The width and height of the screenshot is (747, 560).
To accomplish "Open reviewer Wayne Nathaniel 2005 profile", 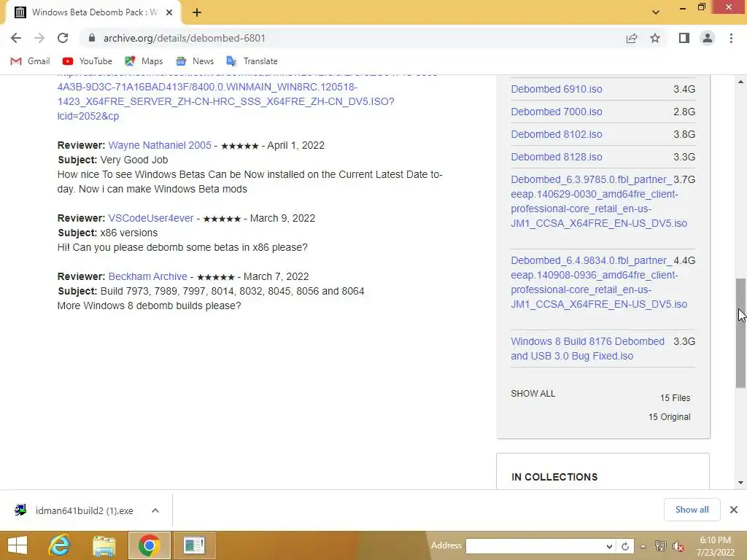I will [x=160, y=145].
